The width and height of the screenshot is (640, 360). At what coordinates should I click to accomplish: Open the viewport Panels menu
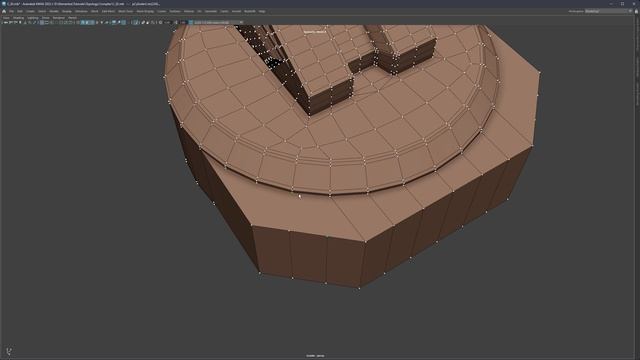tap(73, 18)
